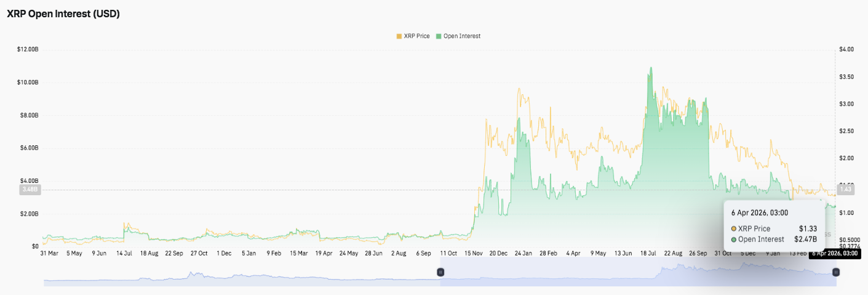Click the yellow XRP Price legend swatch
868x295 pixels.
pos(399,36)
